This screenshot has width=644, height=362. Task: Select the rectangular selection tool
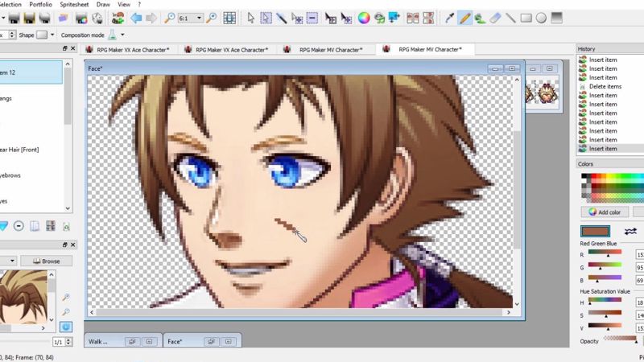point(266,18)
